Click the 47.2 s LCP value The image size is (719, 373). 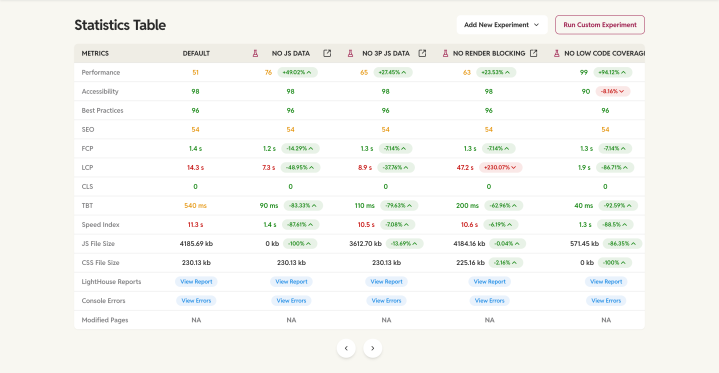[465, 167]
